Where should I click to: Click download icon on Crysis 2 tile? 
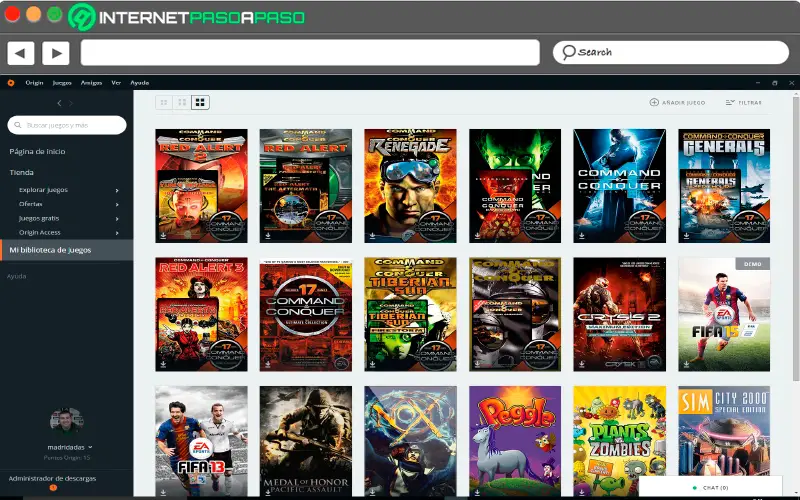click(x=582, y=364)
